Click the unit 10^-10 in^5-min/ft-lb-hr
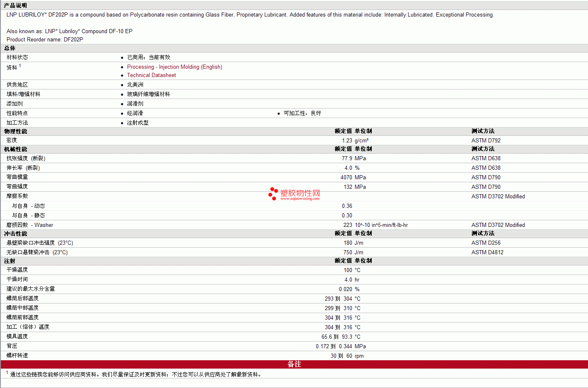Screen dimensions: 588x388 pyautogui.click(x=381, y=225)
